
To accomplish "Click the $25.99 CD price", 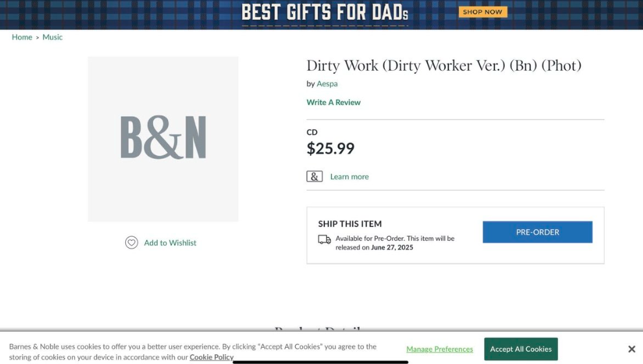I will click(x=330, y=149).
